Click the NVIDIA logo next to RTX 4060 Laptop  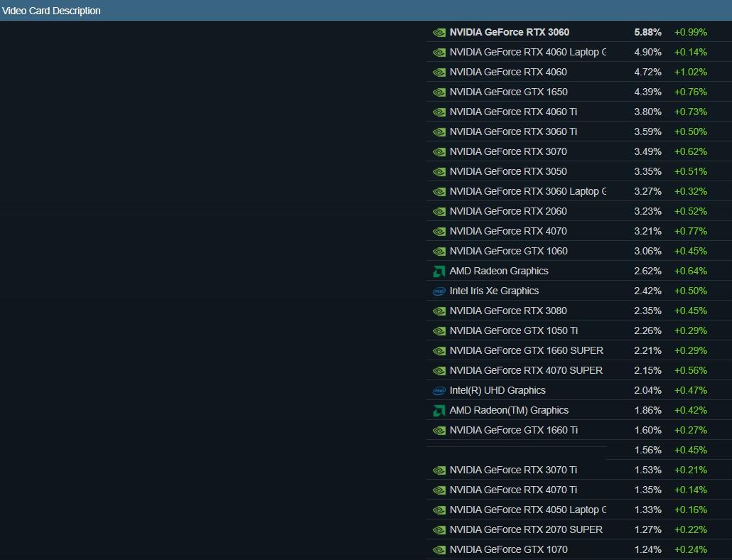point(438,53)
